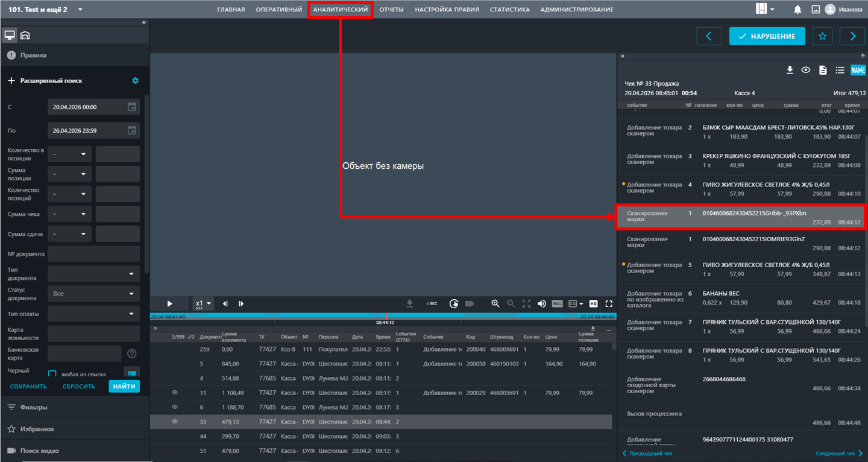Click the № документа input field

point(93,253)
